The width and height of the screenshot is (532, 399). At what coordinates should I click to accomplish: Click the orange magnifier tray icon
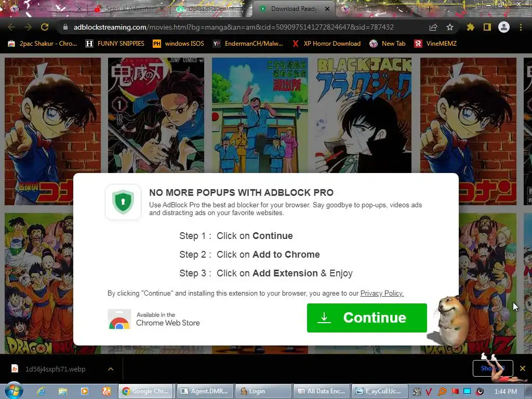pyautogui.click(x=442, y=392)
